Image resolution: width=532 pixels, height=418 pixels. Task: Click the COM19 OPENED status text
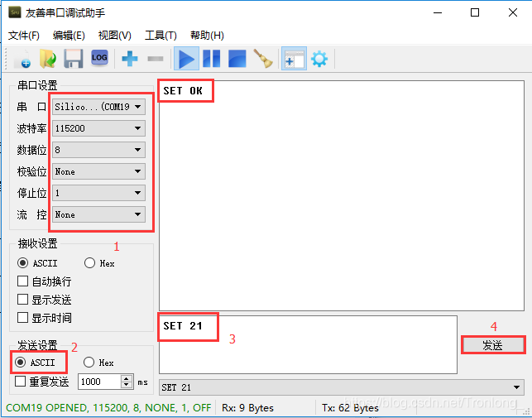point(108,408)
